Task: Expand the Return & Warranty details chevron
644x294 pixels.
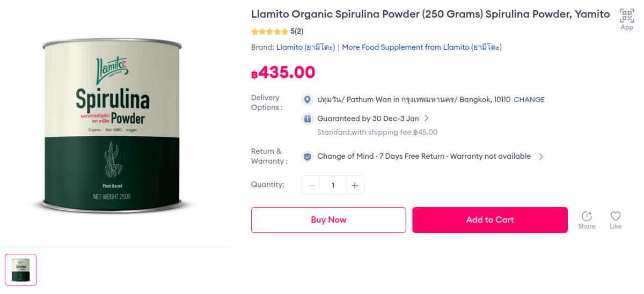Action: 541,157
